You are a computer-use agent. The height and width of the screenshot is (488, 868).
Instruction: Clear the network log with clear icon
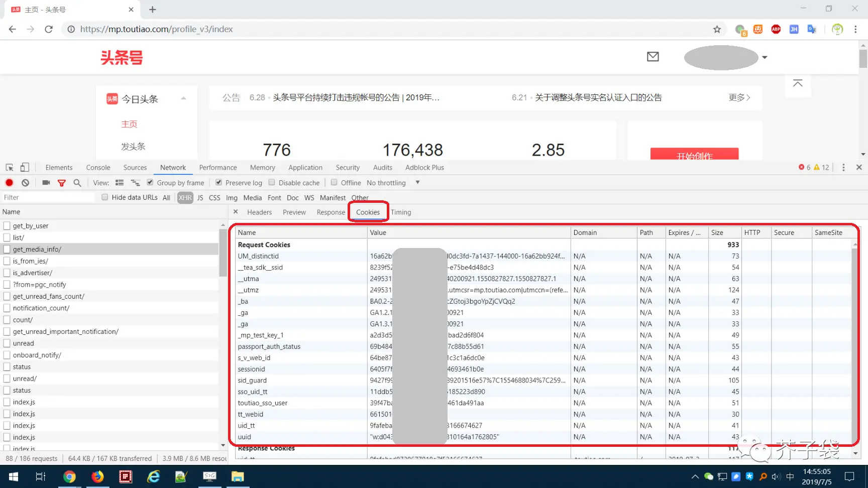(x=25, y=183)
